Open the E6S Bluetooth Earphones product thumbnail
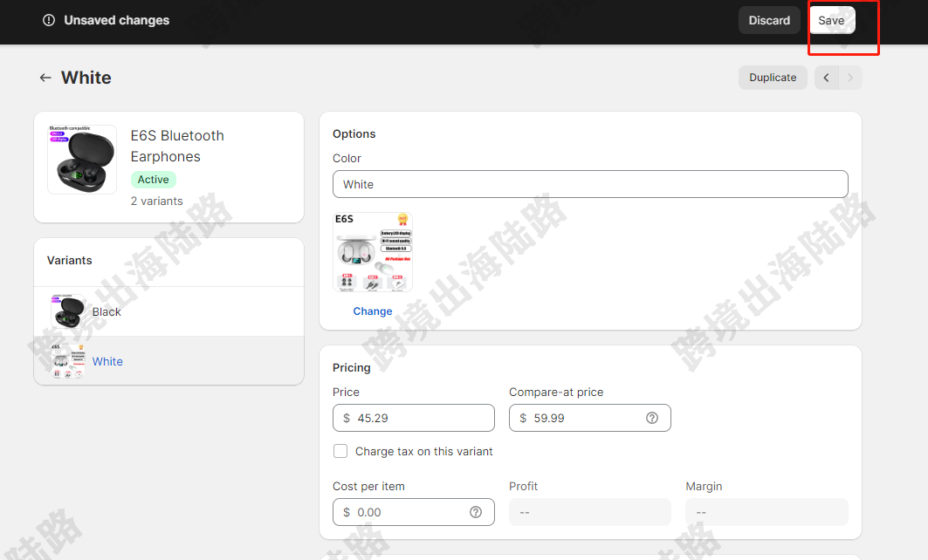Viewport: 928px width, 560px height. point(82,160)
